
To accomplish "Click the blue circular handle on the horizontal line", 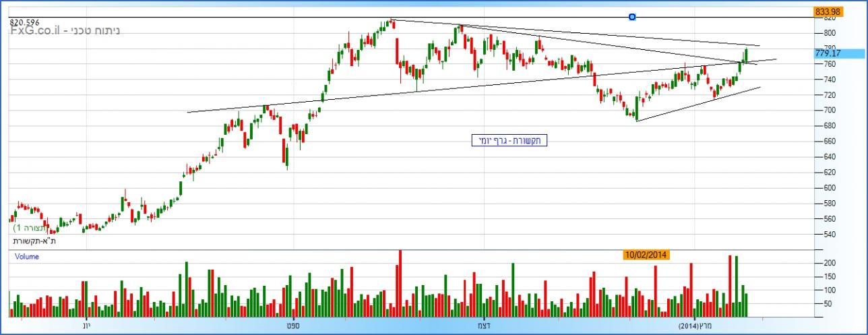I will [x=632, y=17].
